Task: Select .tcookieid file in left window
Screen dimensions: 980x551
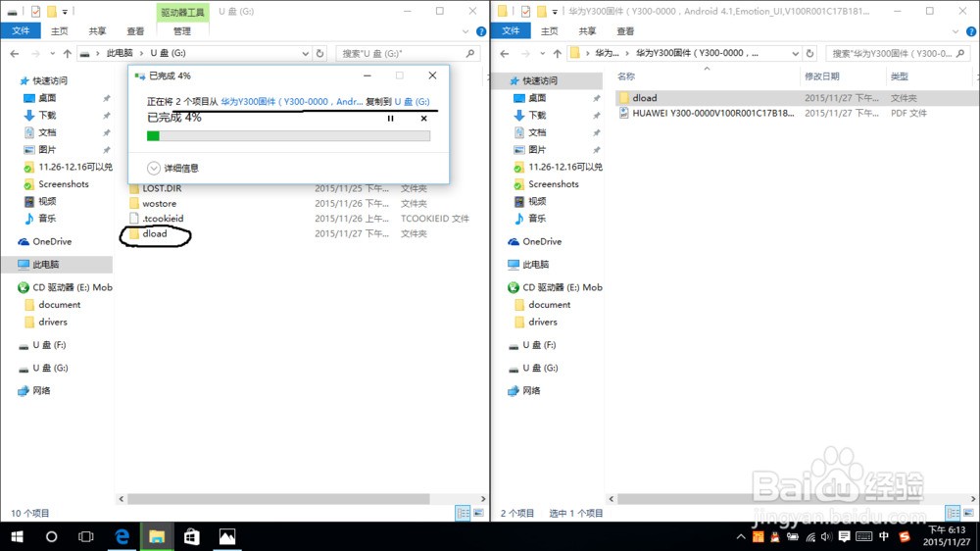Action: pos(163,219)
